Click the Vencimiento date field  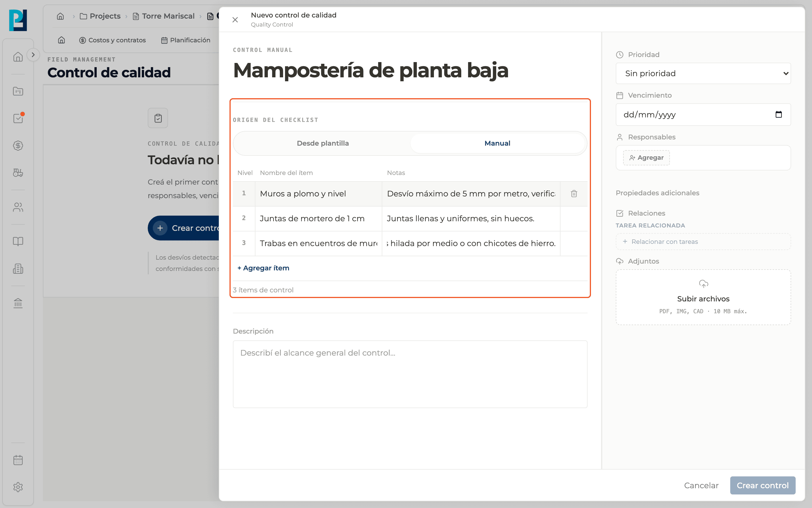click(x=703, y=115)
